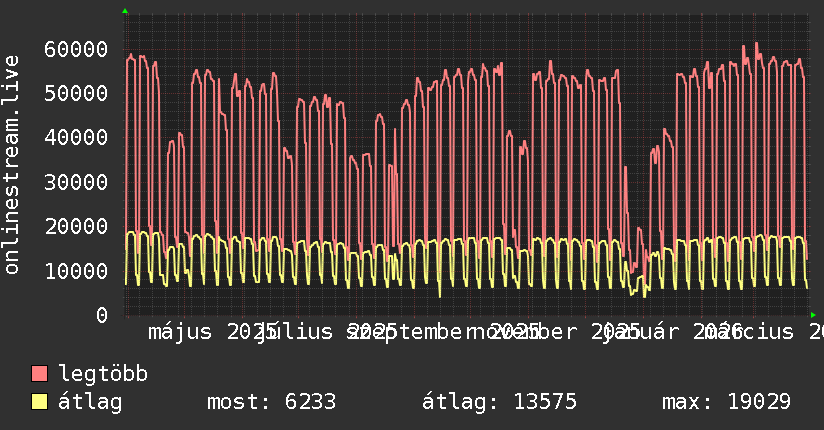
Task: Click the 60000 y-axis label
Action: point(77,49)
